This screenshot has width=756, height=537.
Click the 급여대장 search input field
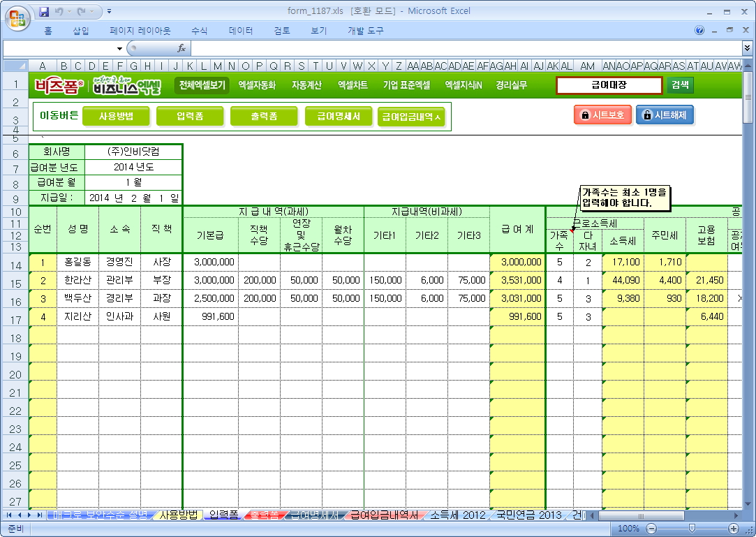coord(609,85)
